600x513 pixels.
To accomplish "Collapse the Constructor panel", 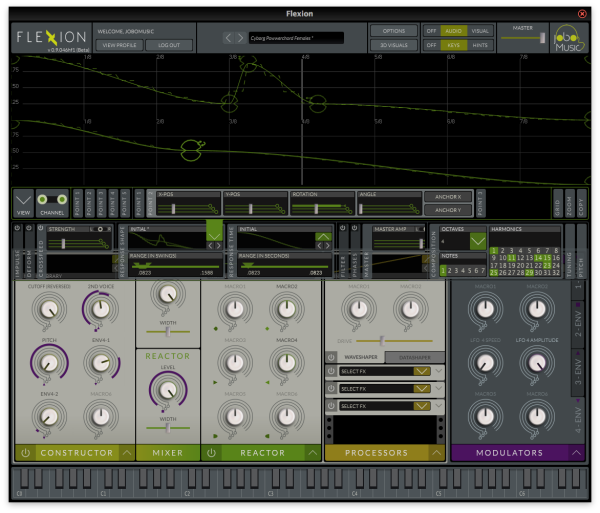I will coord(127,453).
